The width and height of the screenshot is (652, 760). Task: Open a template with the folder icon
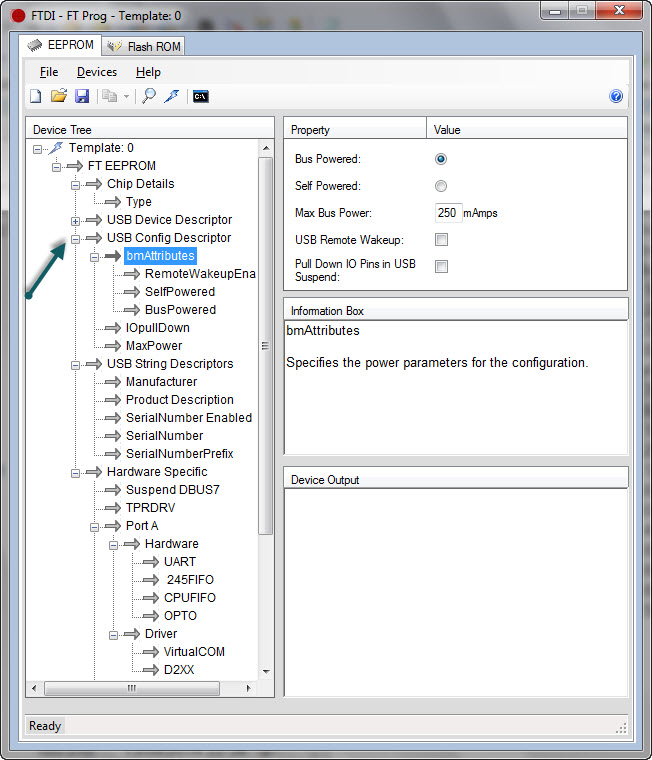tap(59, 96)
